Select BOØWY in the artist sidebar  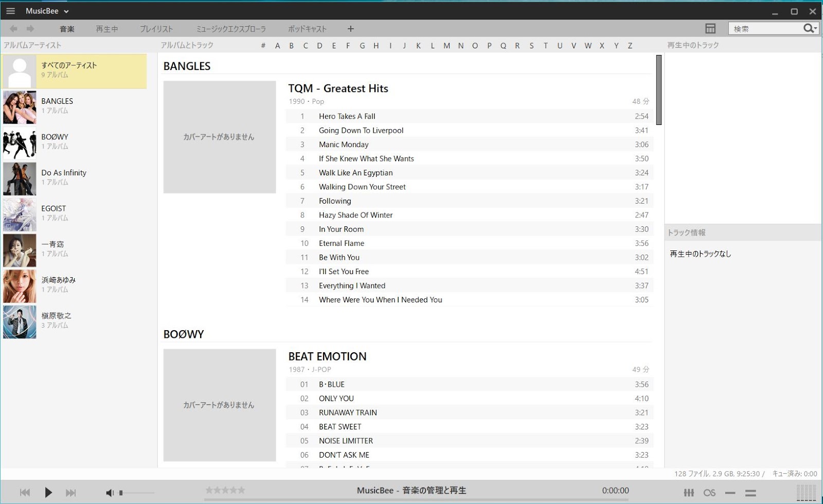[75, 143]
